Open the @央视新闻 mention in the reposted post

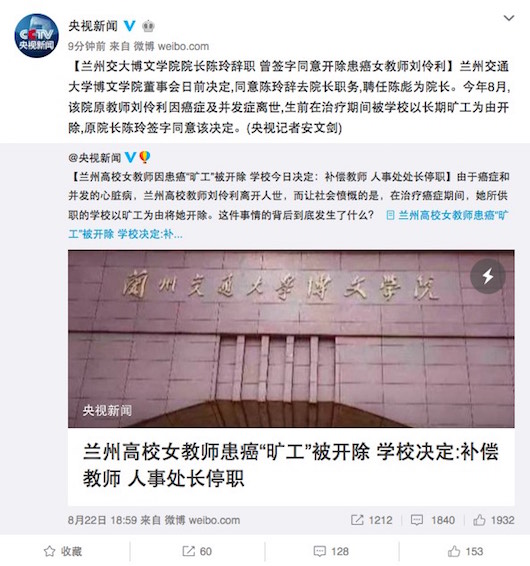[x=95, y=158]
